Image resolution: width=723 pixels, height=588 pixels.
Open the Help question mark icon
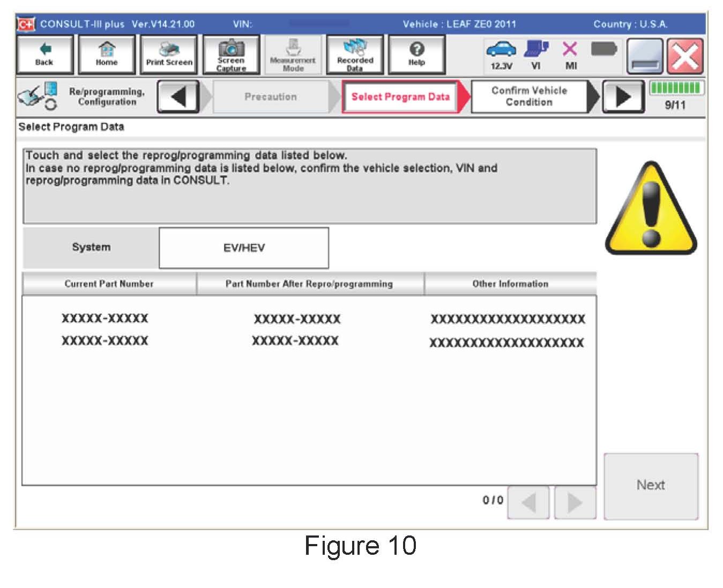click(416, 55)
